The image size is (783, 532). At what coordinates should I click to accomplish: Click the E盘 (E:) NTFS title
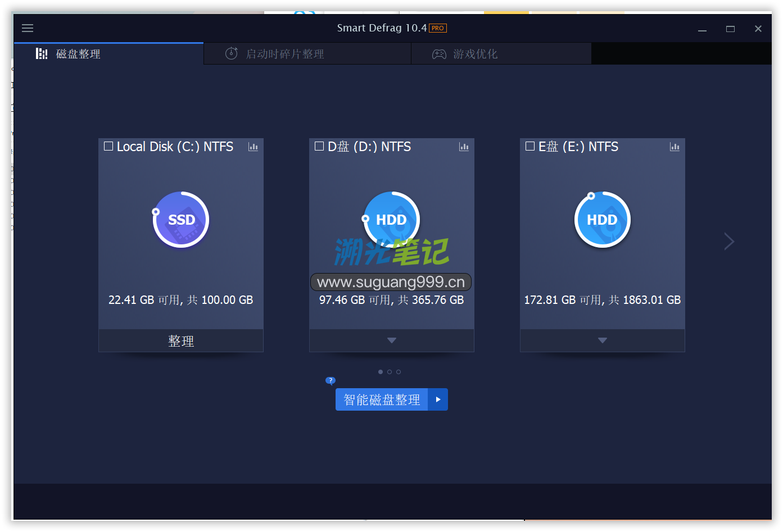pos(578,147)
